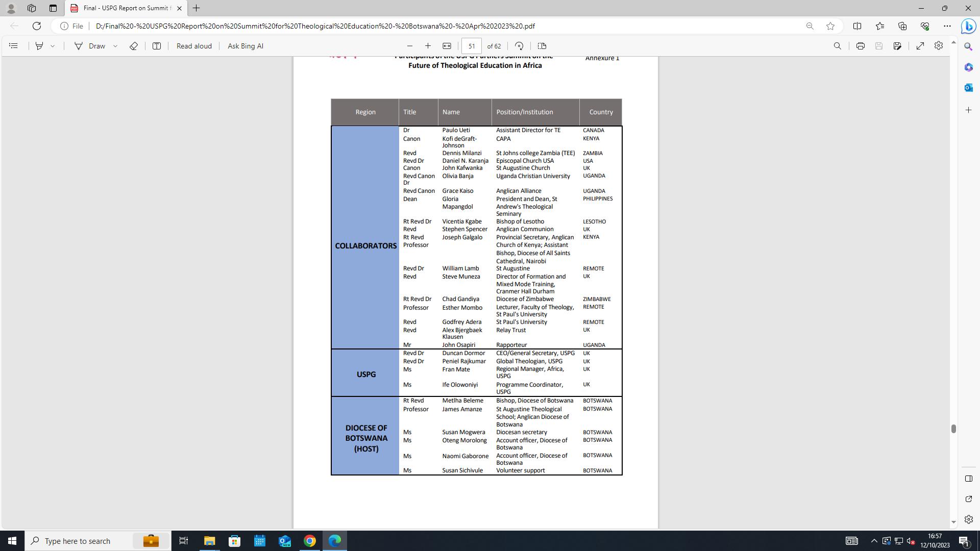The height and width of the screenshot is (551, 980).
Task: Click the Add text icon
Action: click(x=157, y=46)
